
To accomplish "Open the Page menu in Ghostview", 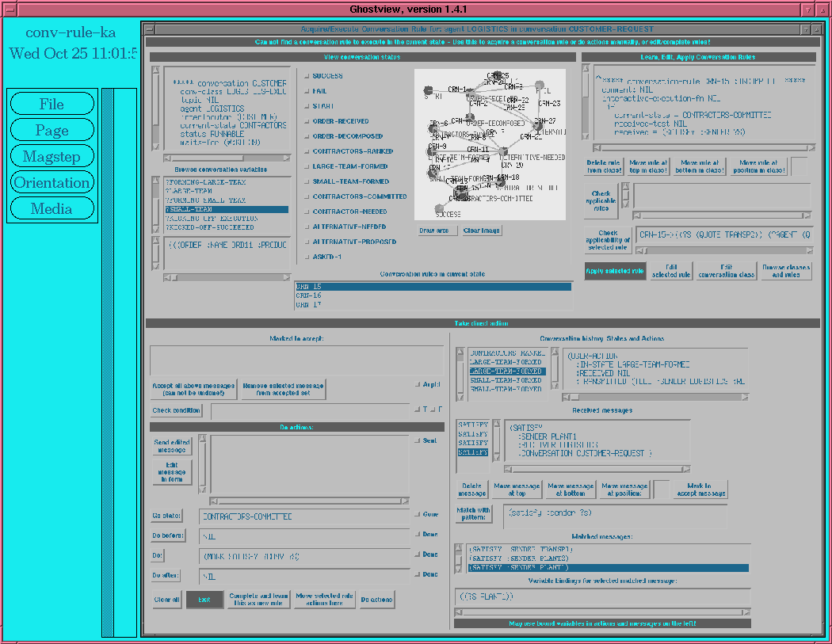I will (x=52, y=129).
